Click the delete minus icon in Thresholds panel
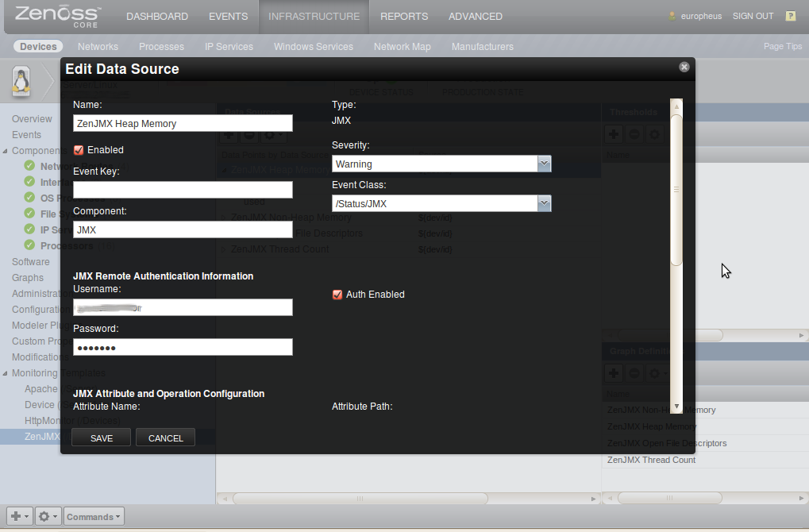Screen dimensions: 809x532 point(634,134)
